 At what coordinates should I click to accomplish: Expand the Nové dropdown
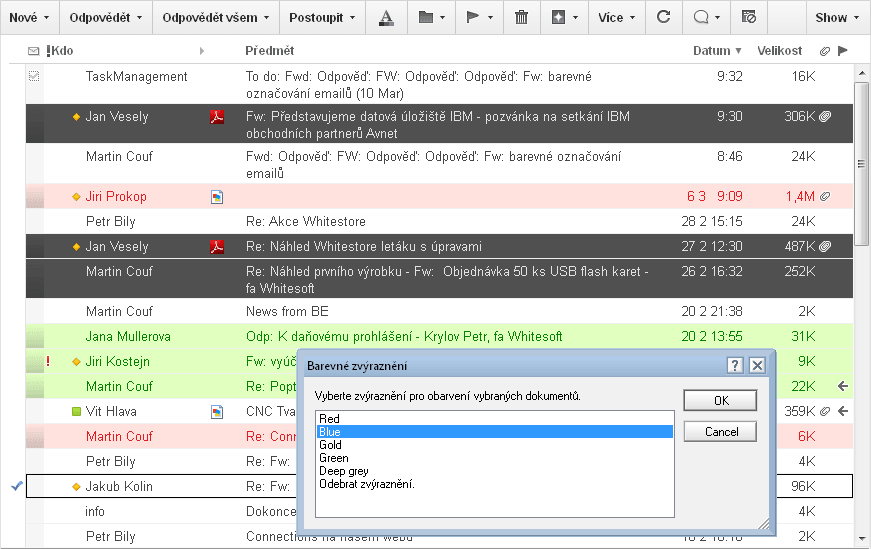29,17
